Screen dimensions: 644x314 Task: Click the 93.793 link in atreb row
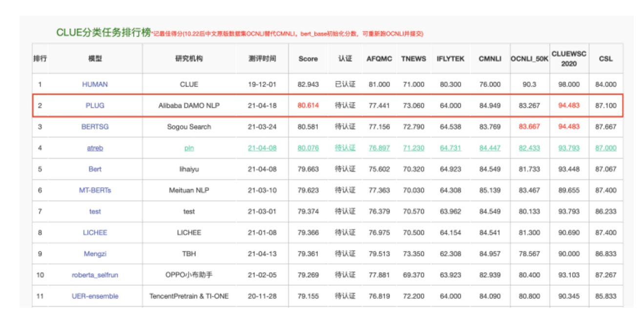tap(569, 148)
